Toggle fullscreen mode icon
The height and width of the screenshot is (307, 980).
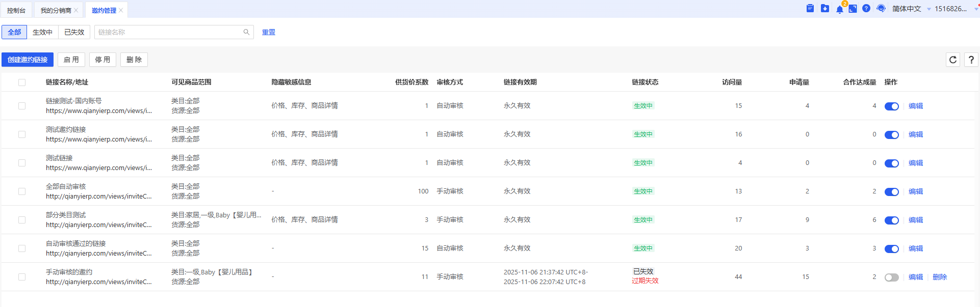point(853,9)
